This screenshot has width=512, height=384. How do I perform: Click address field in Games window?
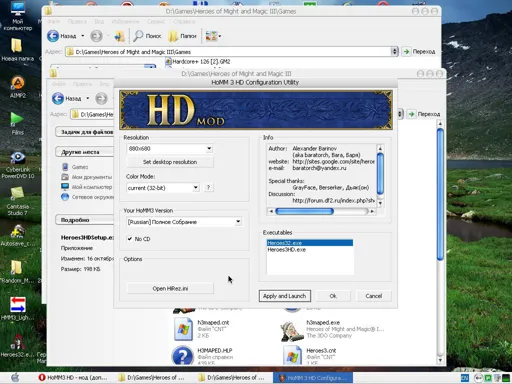coord(228,52)
